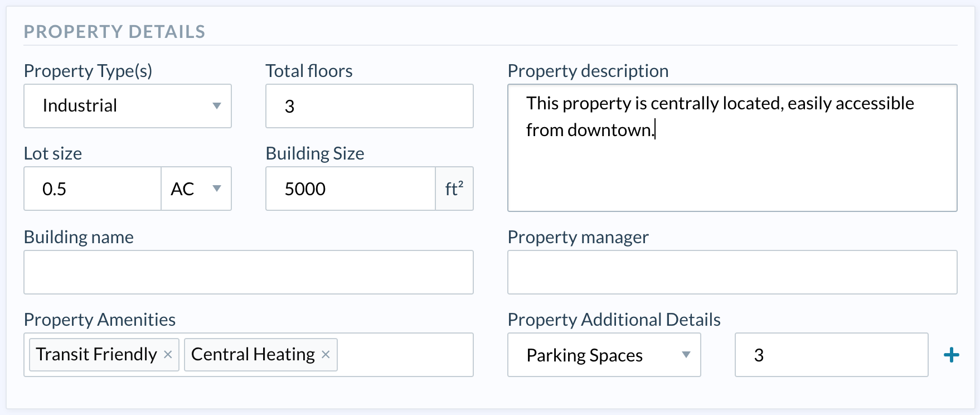Click the Total floors input field
This screenshot has height=415, width=980.
click(x=369, y=106)
